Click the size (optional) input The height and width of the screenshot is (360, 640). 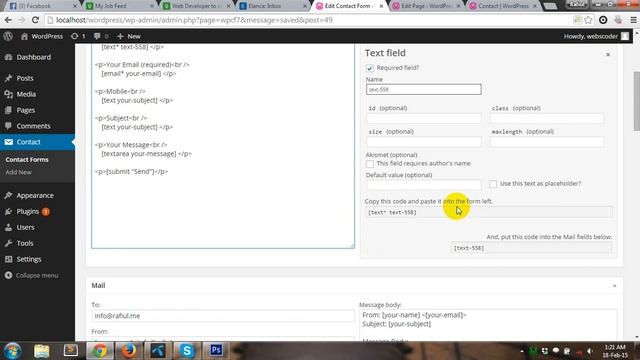point(424,142)
